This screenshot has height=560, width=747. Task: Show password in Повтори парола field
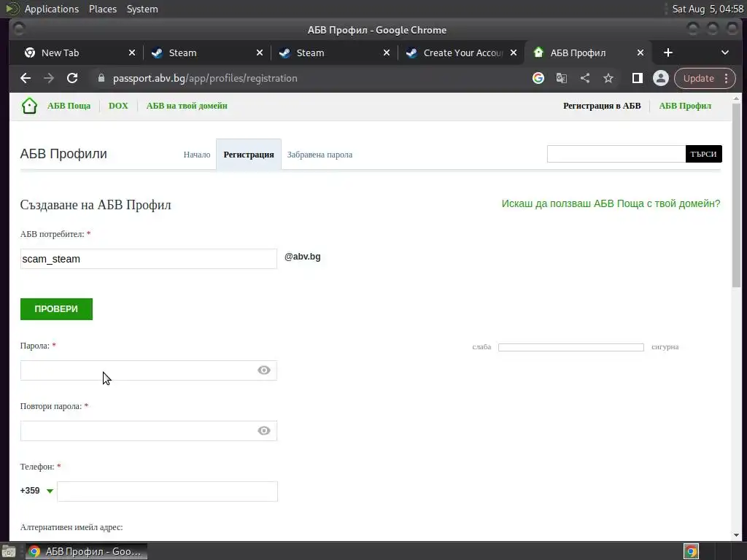[x=264, y=431]
